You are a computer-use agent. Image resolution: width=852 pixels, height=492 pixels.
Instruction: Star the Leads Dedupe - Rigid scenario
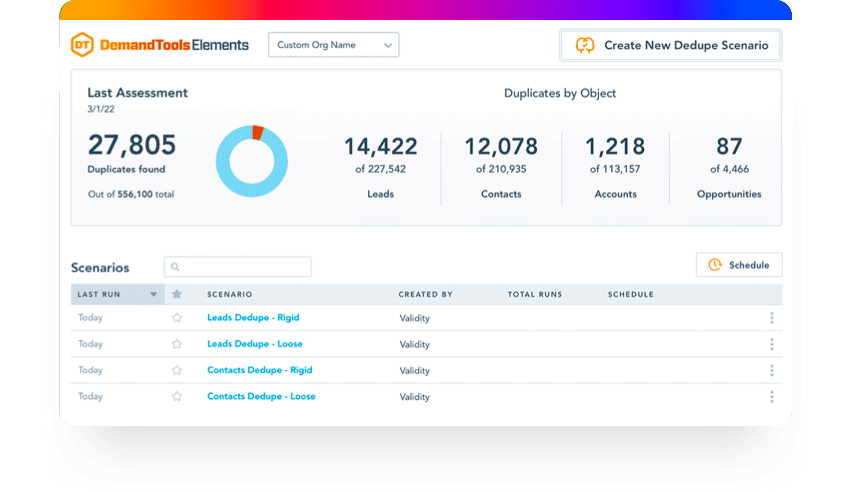pyautogui.click(x=177, y=317)
